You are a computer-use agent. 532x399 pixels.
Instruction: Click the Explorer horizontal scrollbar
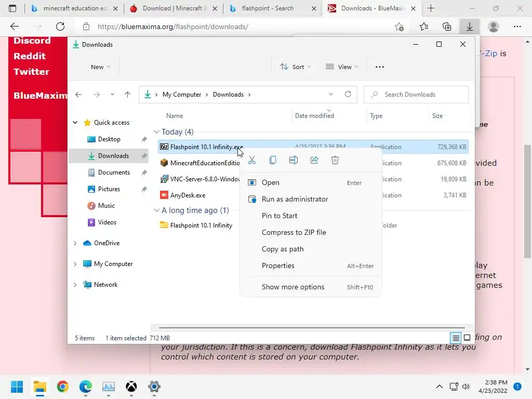pyautogui.click(x=312, y=328)
